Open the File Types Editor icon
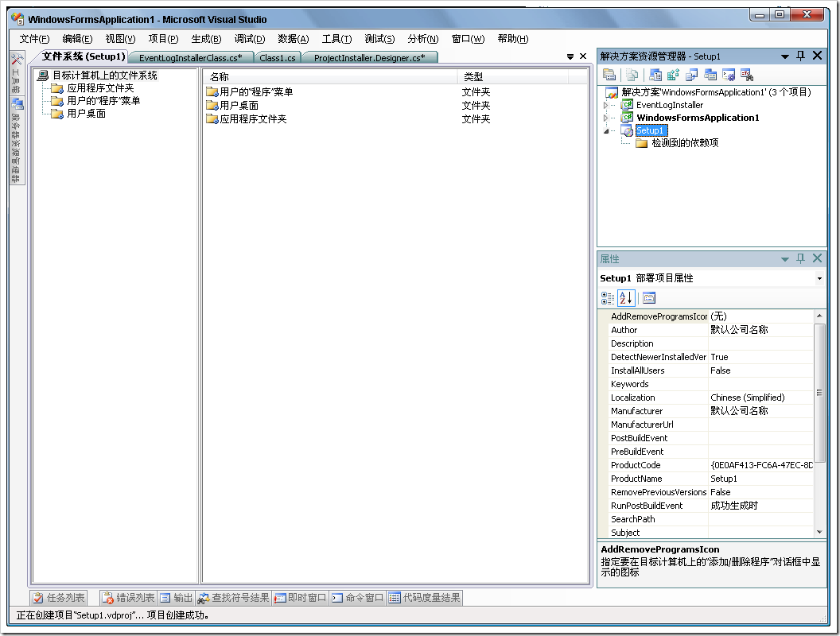This screenshot has height=636, width=840. 691,75
